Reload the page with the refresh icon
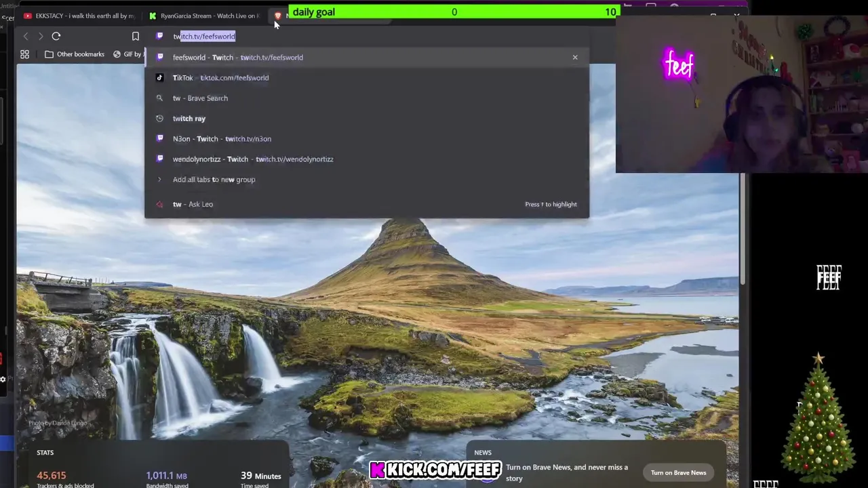Image resolution: width=868 pixels, height=488 pixels. (x=56, y=36)
